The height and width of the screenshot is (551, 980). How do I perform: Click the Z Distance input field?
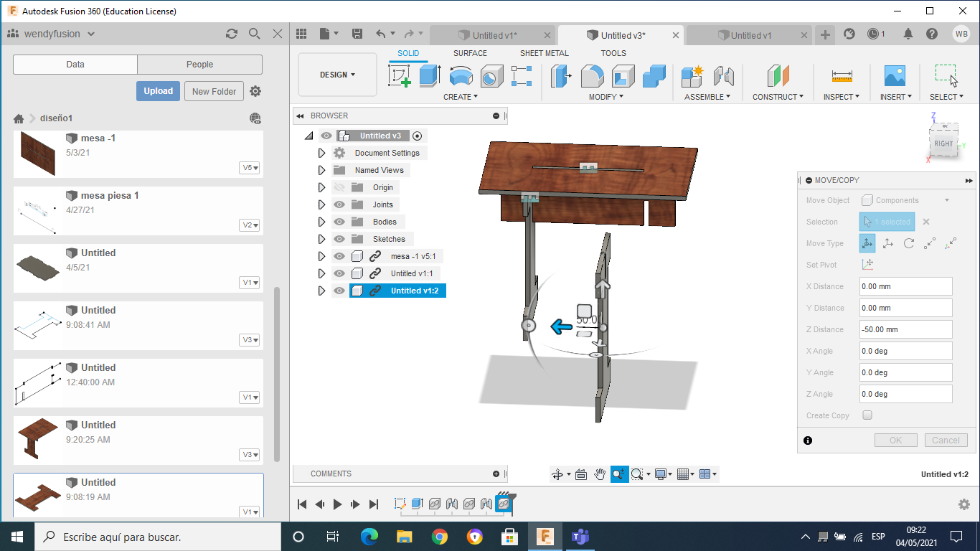tap(905, 329)
